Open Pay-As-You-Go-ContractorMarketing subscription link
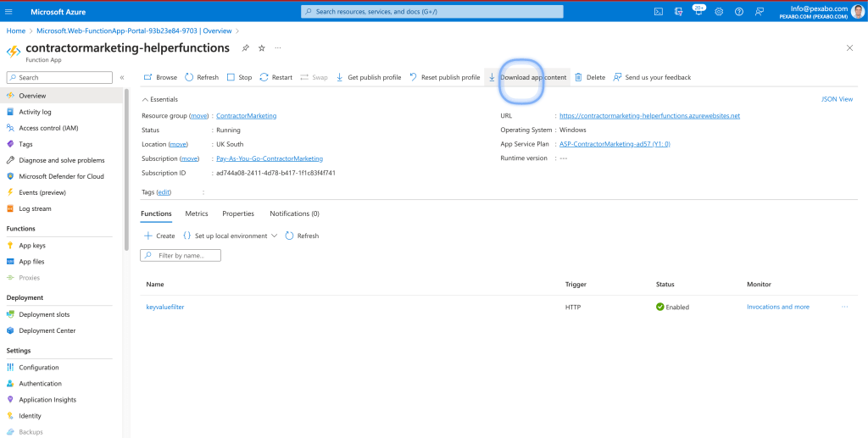868x438 pixels. [270, 158]
